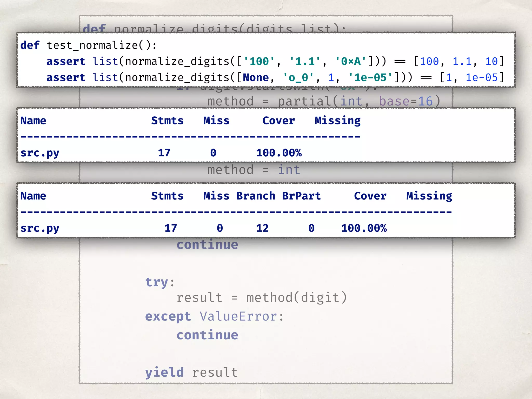Screen dimensions: 532x399
Task: Click the 'yield result' line
Action: point(191,373)
